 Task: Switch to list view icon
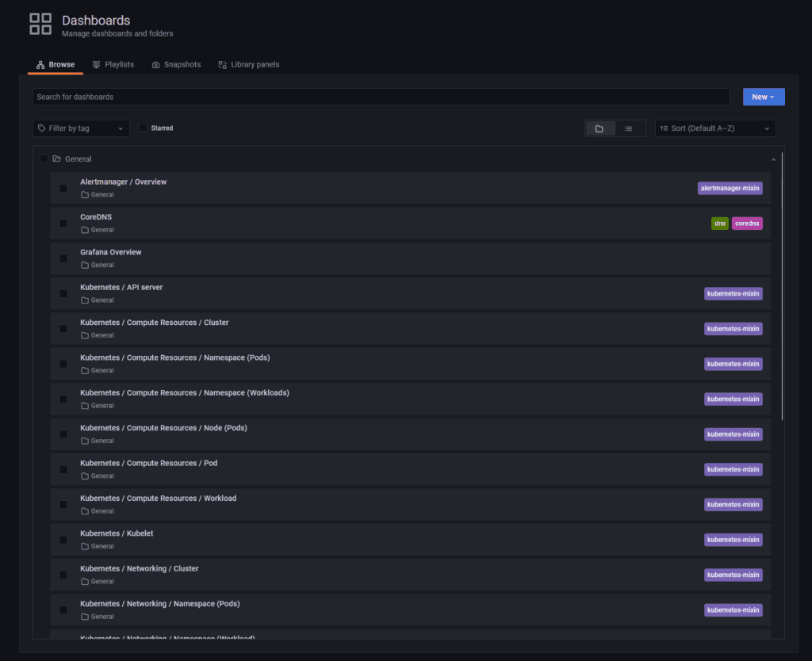pyautogui.click(x=628, y=128)
